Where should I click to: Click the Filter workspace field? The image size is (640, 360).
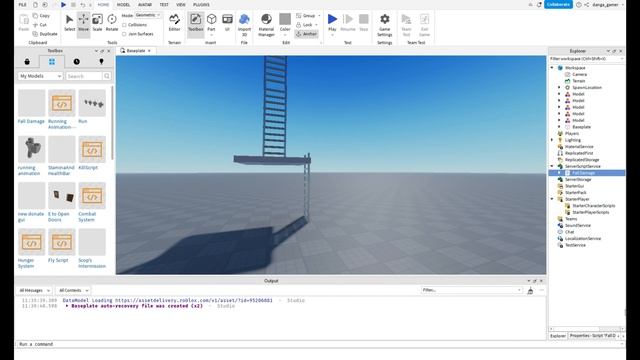coord(586,59)
